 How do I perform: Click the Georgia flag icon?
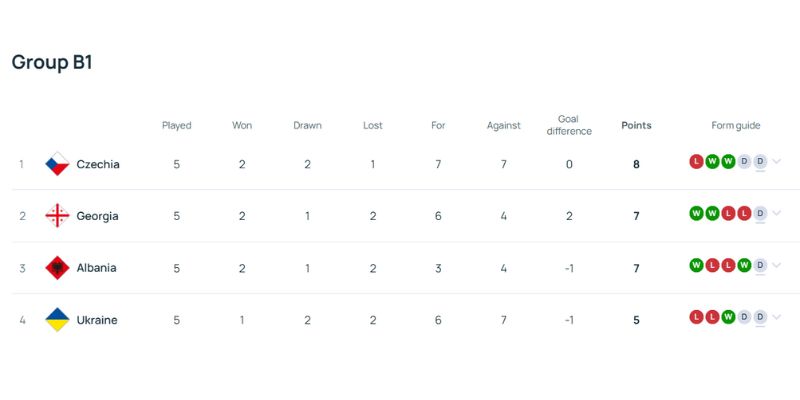57,216
